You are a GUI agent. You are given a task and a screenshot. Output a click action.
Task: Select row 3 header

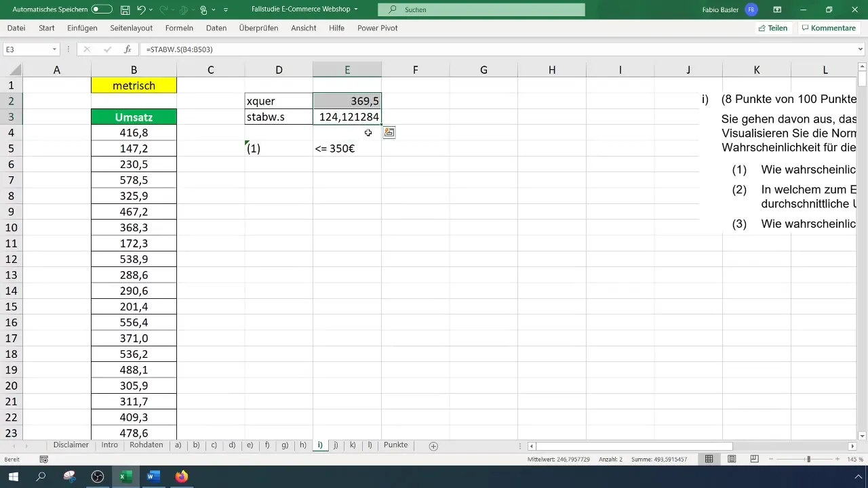(x=11, y=117)
